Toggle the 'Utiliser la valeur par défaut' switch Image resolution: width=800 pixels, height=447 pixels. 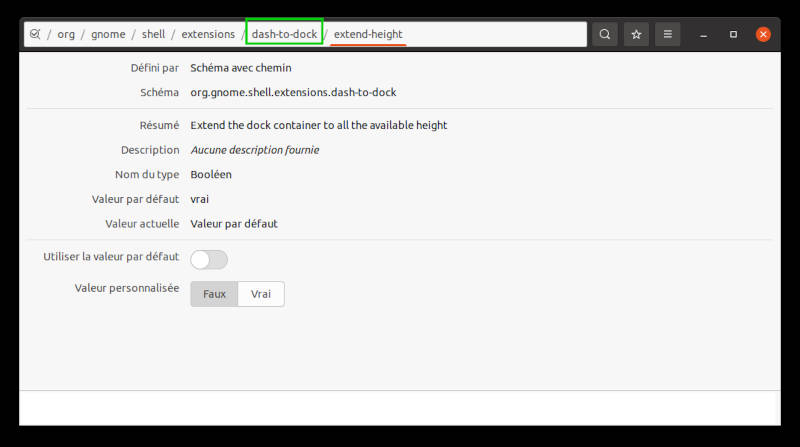point(209,259)
